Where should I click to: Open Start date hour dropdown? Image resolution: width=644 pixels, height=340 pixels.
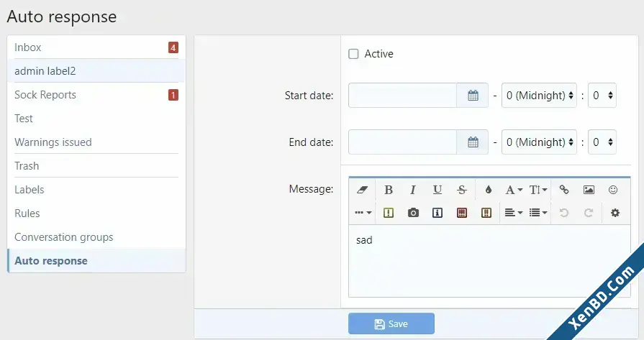pos(539,96)
